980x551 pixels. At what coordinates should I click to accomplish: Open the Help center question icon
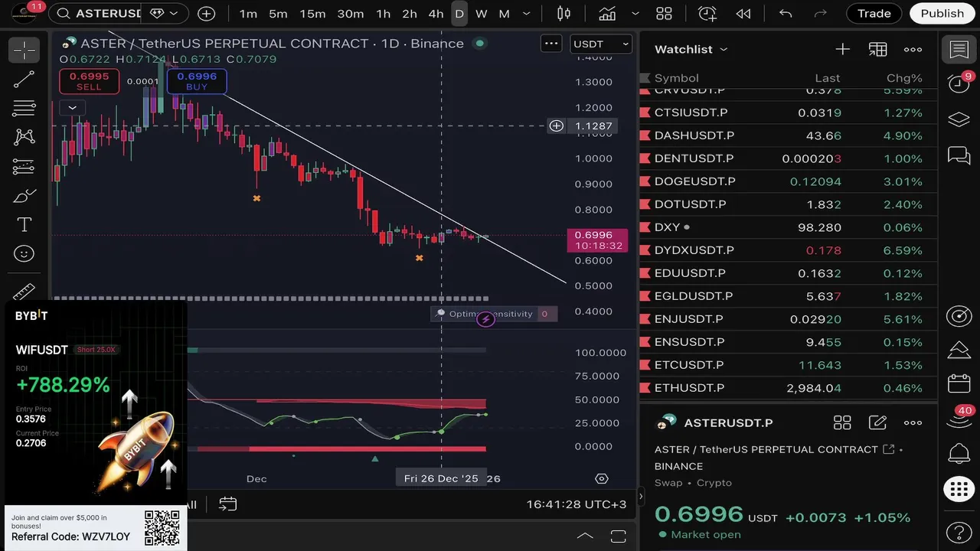[x=959, y=532]
